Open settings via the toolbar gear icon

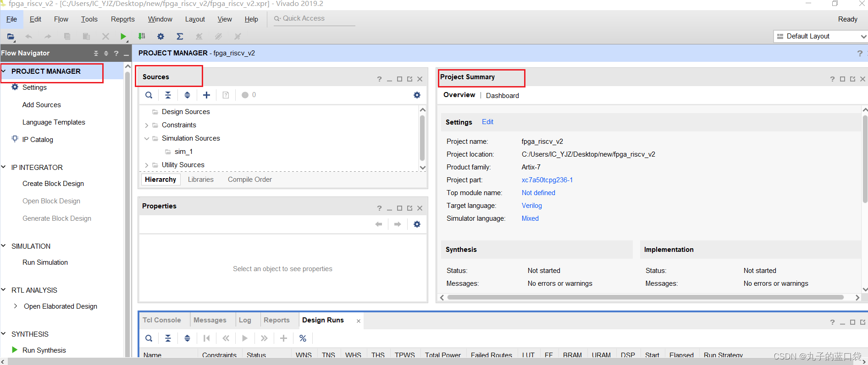(160, 36)
